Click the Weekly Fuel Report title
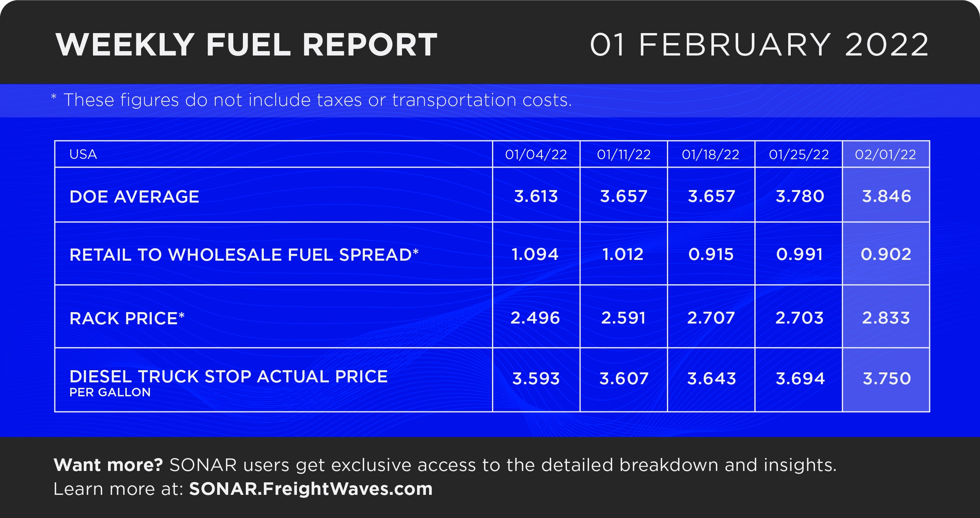This screenshot has width=980, height=518. [x=247, y=44]
